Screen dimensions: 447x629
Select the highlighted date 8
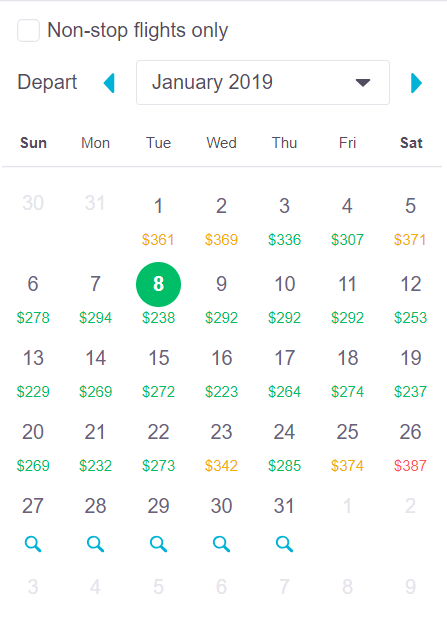[158, 284]
